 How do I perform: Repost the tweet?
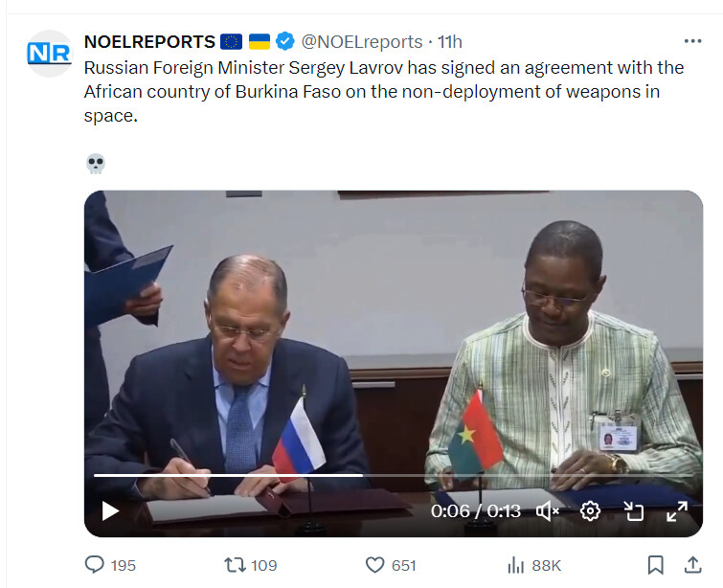[x=235, y=565]
